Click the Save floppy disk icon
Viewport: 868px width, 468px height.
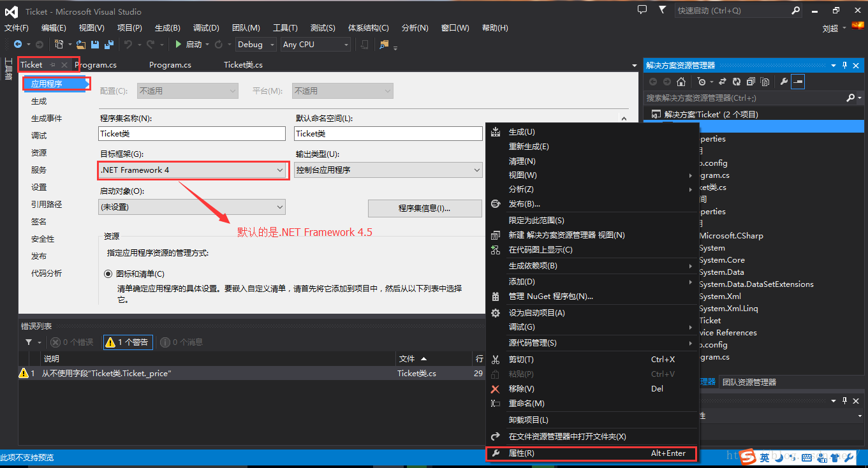95,45
